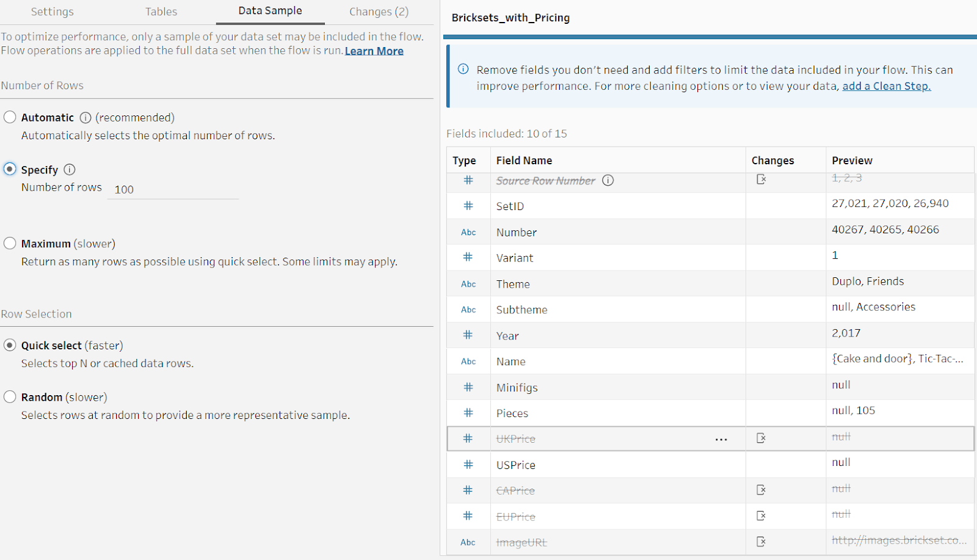This screenshot has width=977, height=560.
Task: Select the Automatic rows radio option
Action: [x=10, y=117]
